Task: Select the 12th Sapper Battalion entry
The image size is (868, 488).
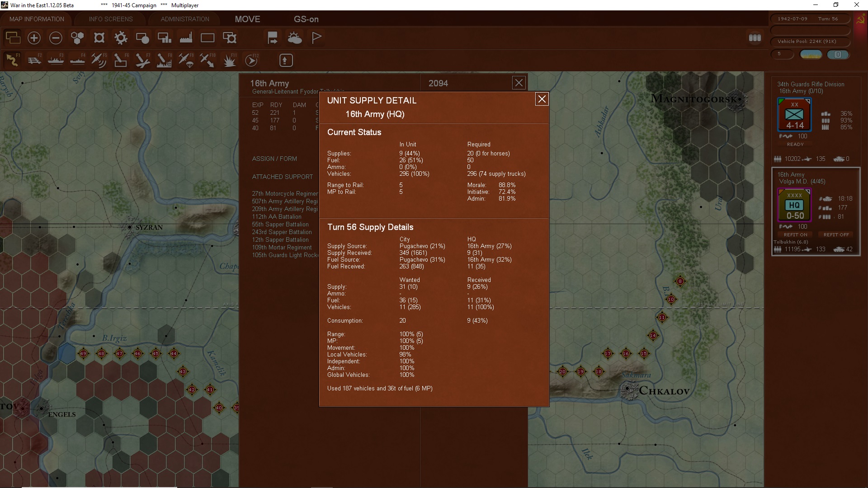Action: (280, 239)
